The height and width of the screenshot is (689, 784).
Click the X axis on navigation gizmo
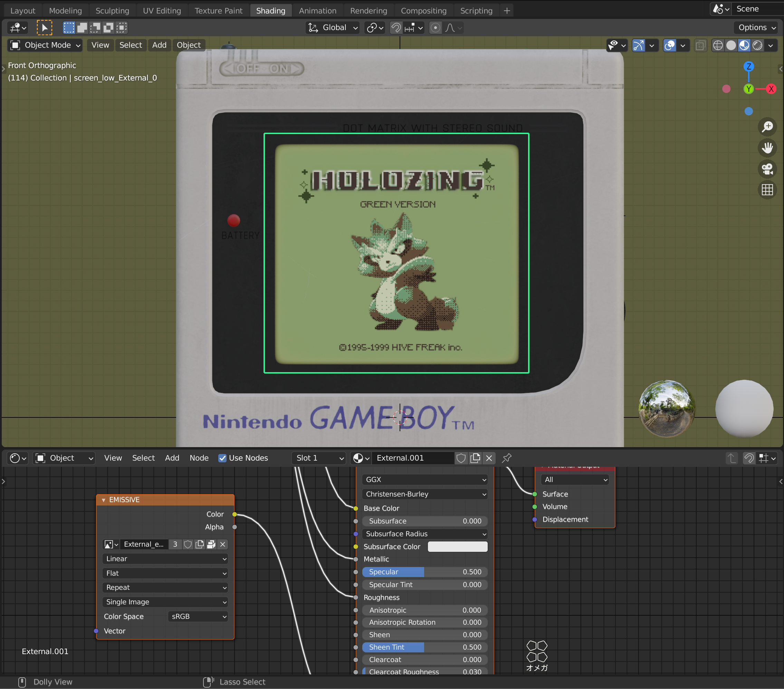click(771, 89)
